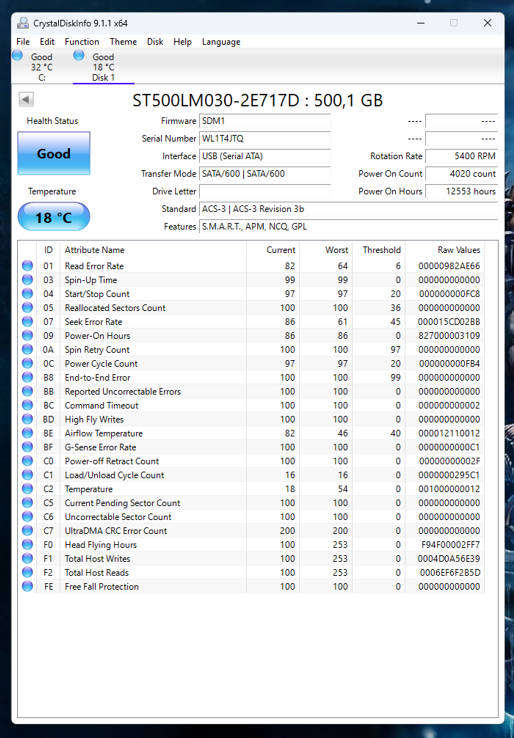Select the Total Host Reads attribute name
Image resolution: width=514 pixels, height=738 pixels.
[x=96, y=572]
